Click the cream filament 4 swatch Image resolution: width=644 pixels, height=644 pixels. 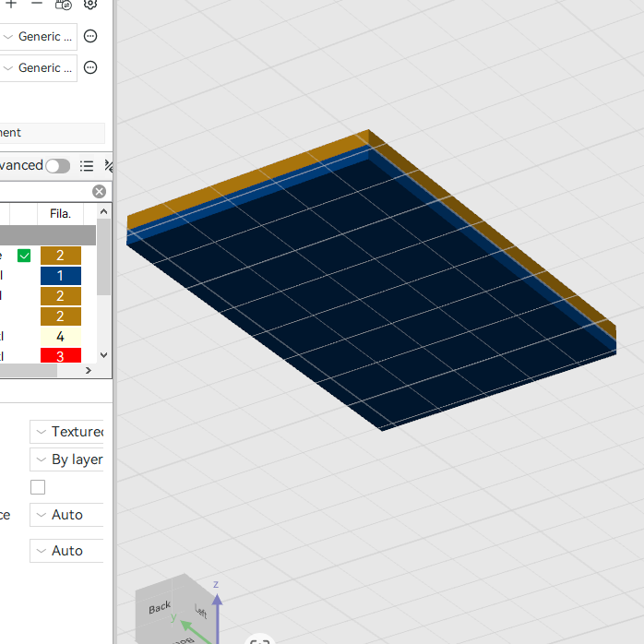pos(61,337)
